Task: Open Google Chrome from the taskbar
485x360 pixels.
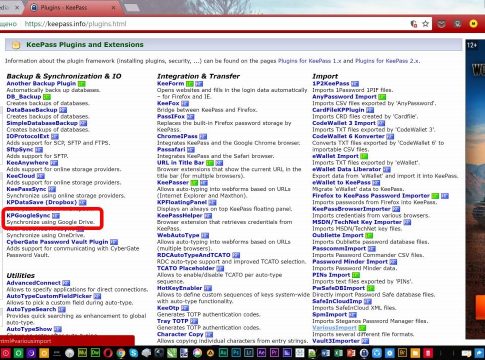Action: point(121,353)
